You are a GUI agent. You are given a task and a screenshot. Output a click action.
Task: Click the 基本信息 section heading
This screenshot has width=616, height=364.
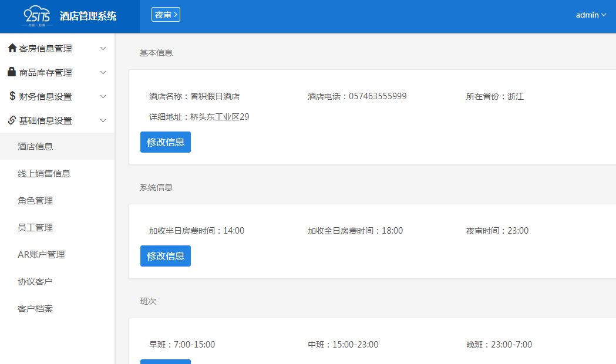tap(156, 53)
